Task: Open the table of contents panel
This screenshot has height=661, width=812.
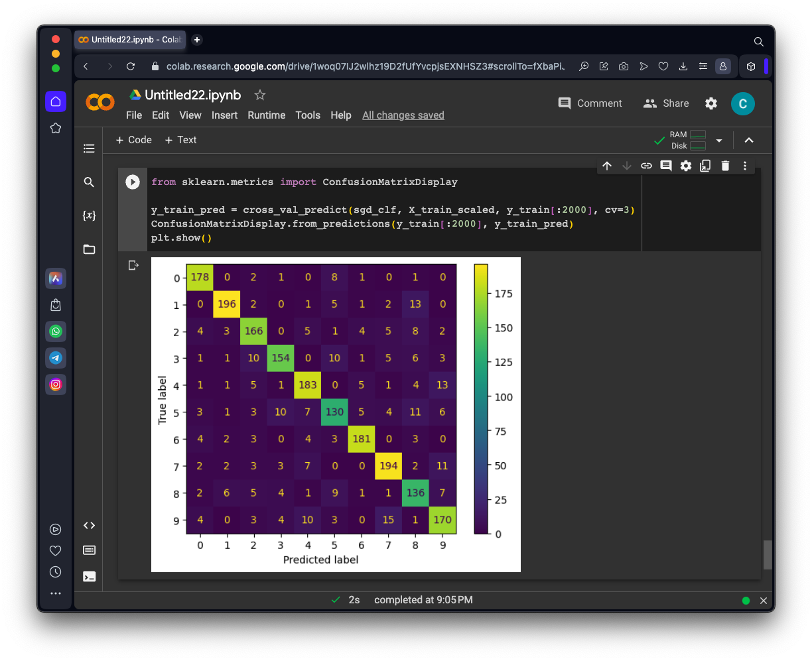Action: 89,149
